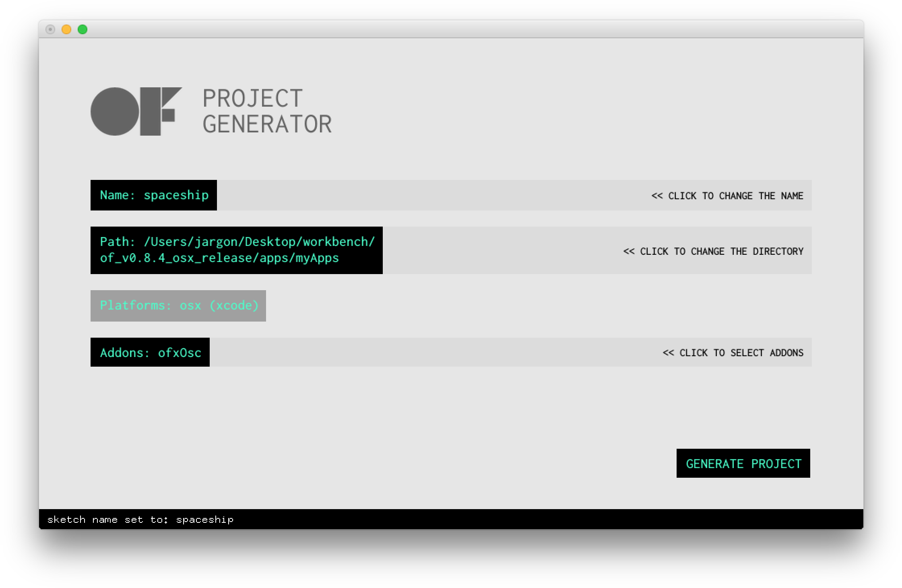This screenshot has width=902, height=588.
Task: Click the Name: spaceship field
Action: point(154,196)
